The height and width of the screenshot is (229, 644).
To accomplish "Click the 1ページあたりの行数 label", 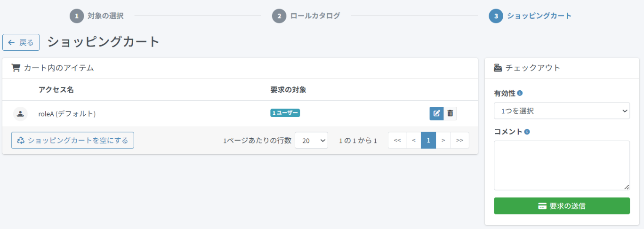I will pos(257,140).
